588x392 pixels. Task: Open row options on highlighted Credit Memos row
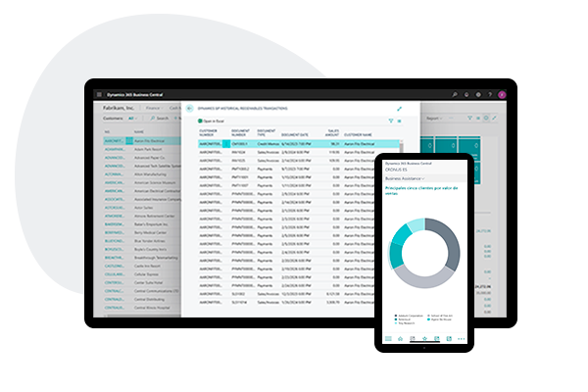point(226,144)
